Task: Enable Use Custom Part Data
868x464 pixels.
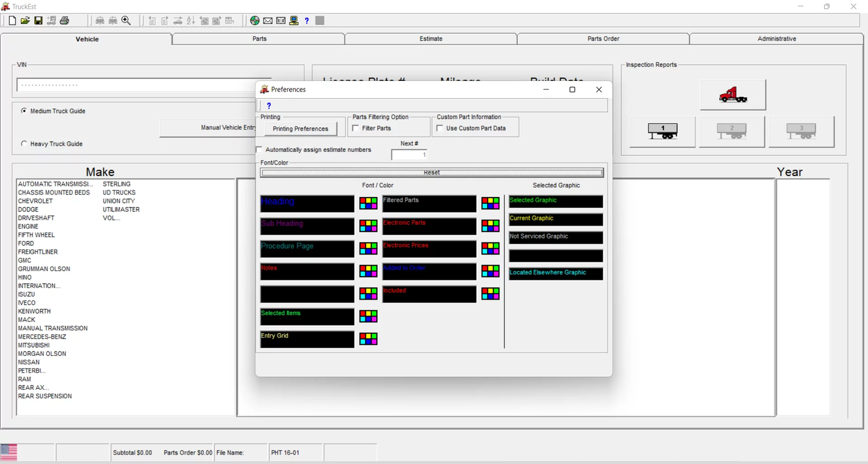Action: pyautogui.click(x=440, y=128)
